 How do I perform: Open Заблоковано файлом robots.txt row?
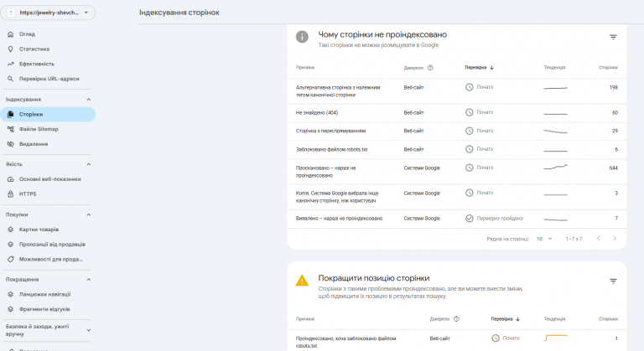point(457,149)
